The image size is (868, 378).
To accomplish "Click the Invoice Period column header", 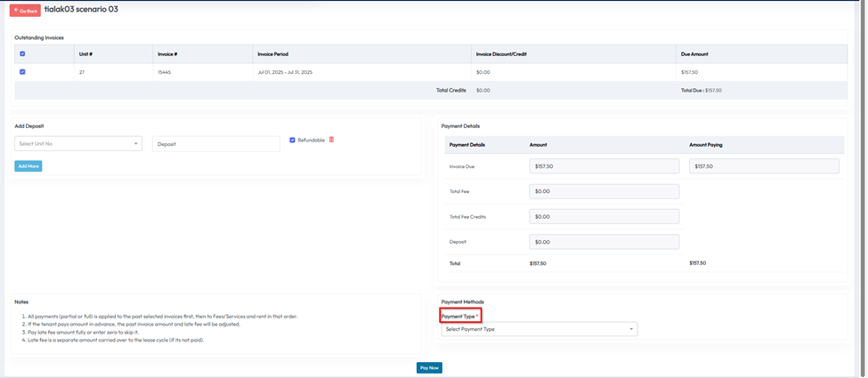I will (272, 54).
